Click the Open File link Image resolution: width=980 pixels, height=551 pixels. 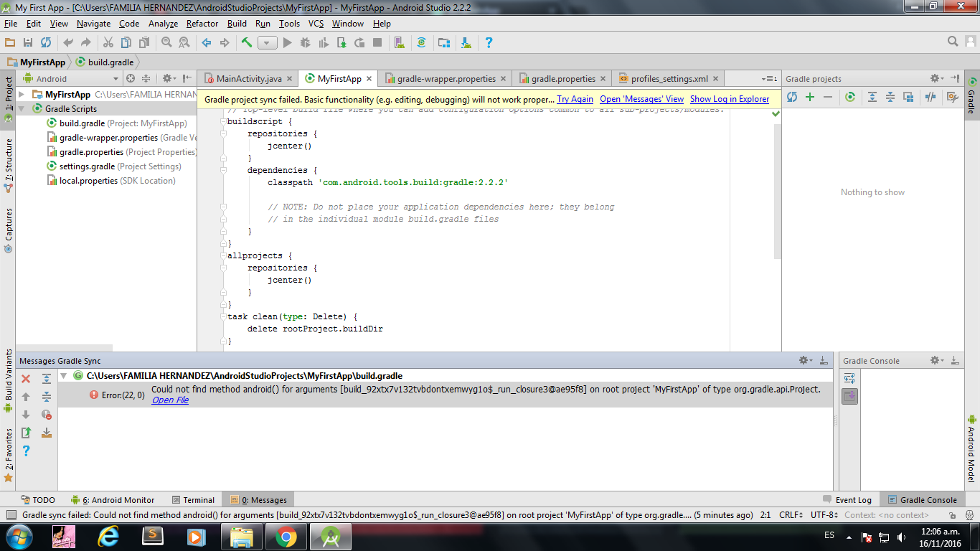coord(170,400)
